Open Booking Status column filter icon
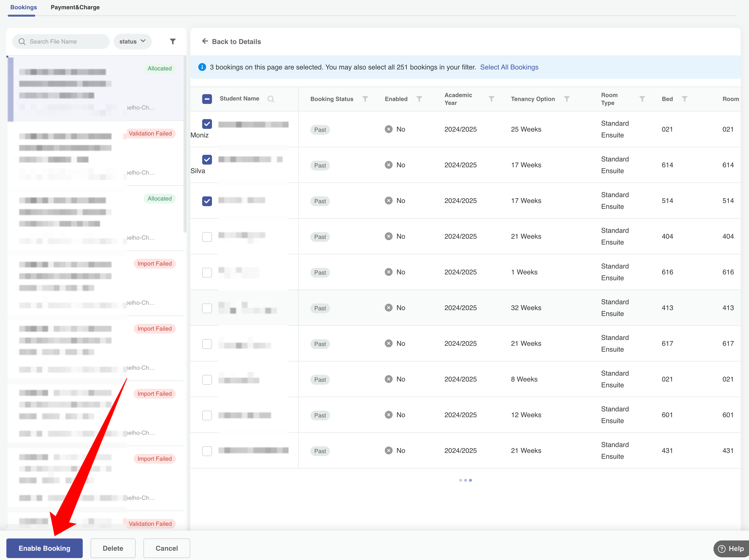Viewport: 749px width, 560px height. (x=365, y=99)
